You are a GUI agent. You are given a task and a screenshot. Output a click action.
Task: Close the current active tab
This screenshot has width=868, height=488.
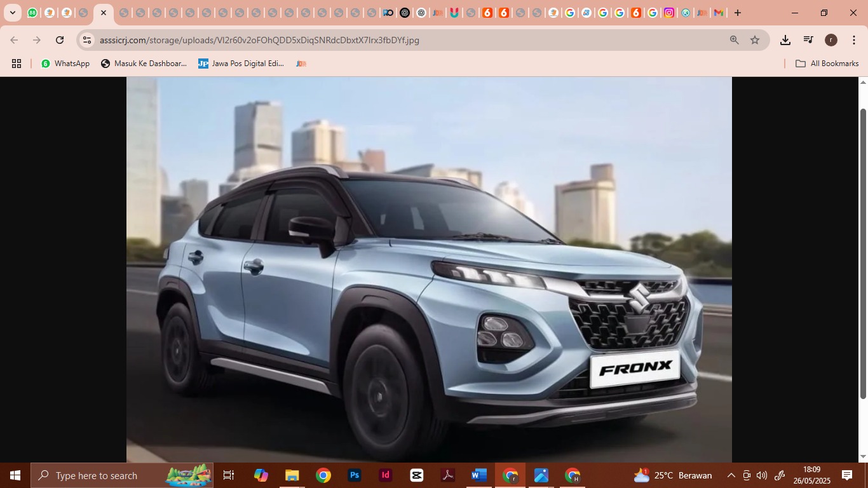click(x=104, y=13)
